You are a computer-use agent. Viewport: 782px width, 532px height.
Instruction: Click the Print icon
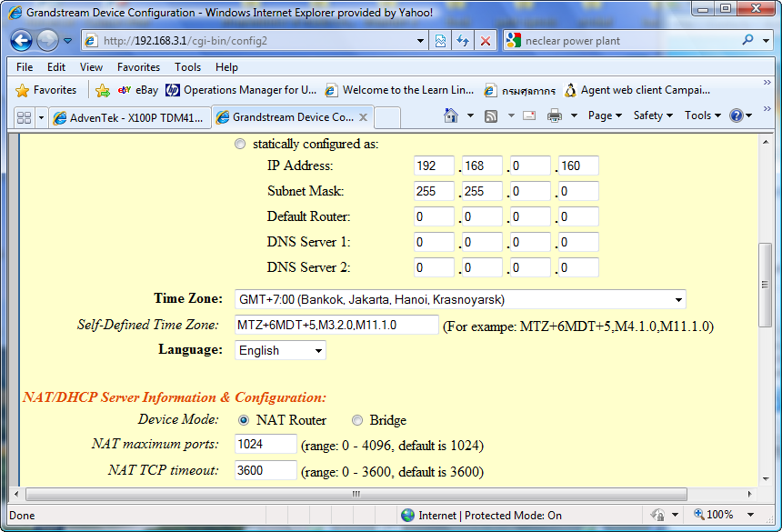(x=555, y=115)
